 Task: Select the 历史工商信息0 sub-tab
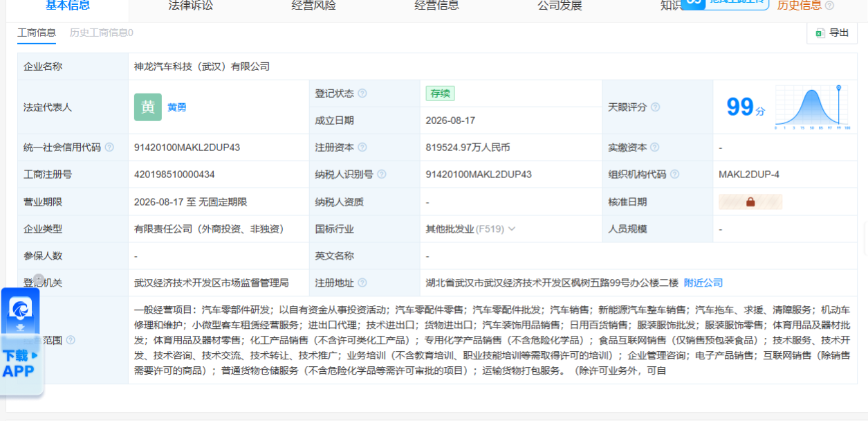tap(102, 33)
